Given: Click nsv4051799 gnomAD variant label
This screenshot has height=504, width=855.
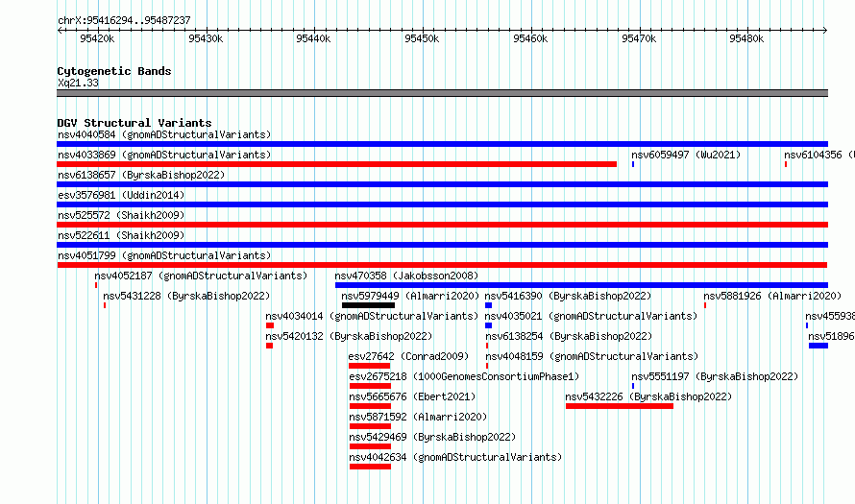Looking at the screenshot, I should [164, 255].
